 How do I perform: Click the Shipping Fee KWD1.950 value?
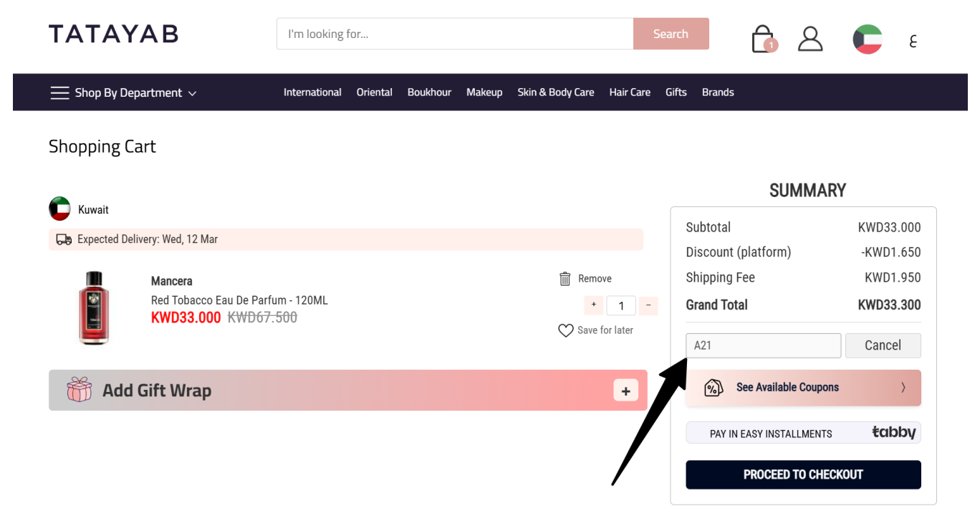(893, 277)
